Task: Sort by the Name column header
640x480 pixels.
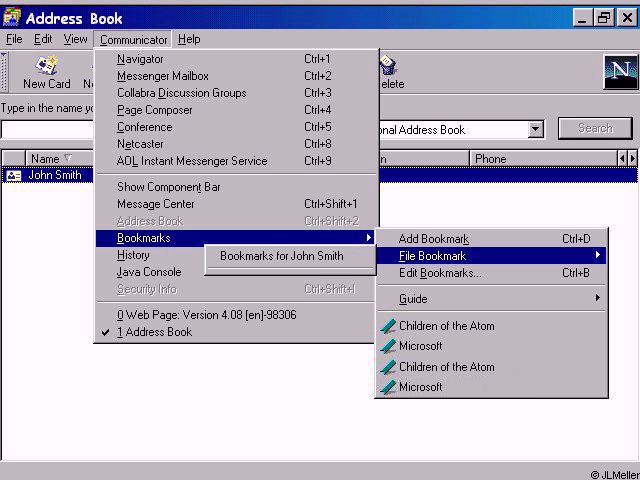Action: coord(60,158)
